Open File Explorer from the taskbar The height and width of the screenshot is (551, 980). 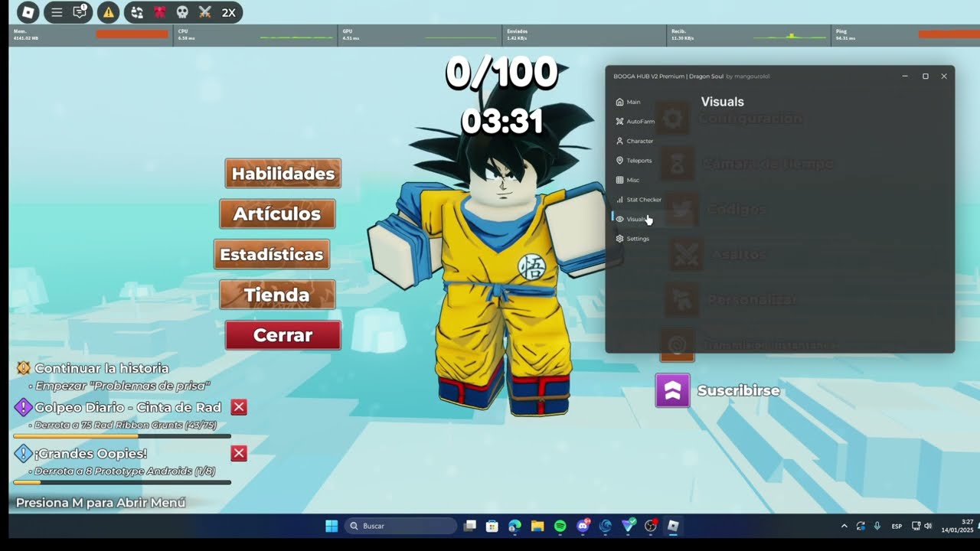point(537,526)
